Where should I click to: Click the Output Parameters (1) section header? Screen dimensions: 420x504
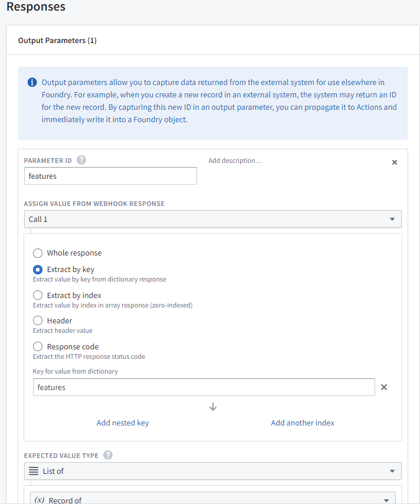click(x=58, y=41)
